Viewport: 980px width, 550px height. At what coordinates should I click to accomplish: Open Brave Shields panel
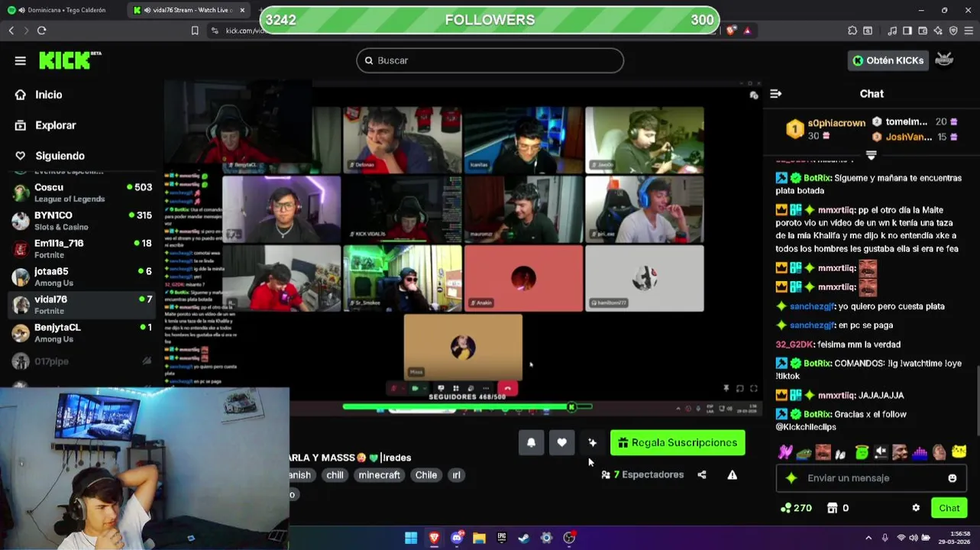(x=731, y=31)
